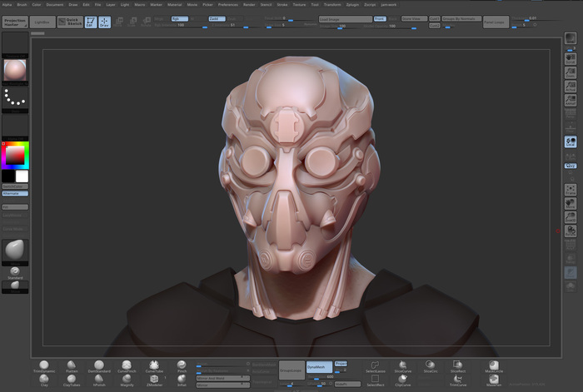Open the Preferences menu
This screenshot has width=583, height=392.
(228, 4)
